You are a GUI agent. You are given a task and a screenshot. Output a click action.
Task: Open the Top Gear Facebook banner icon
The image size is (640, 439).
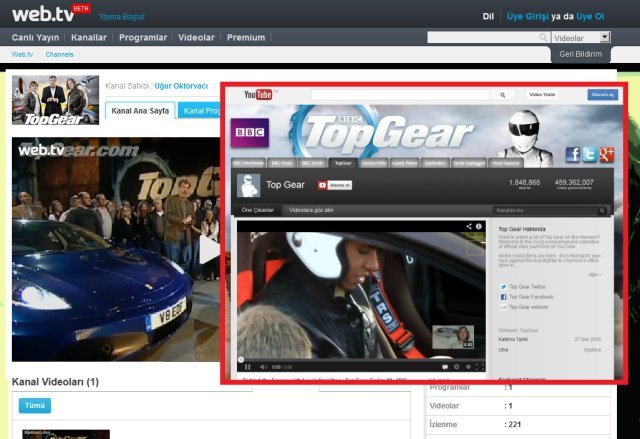(x=572, y=155)
